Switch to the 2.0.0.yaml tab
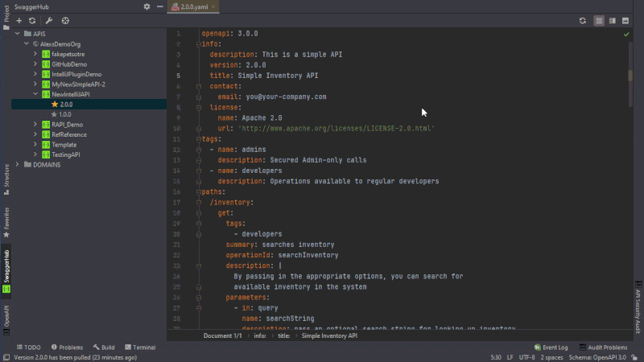Screen dimensions: 644x362 tap(193, 6)
